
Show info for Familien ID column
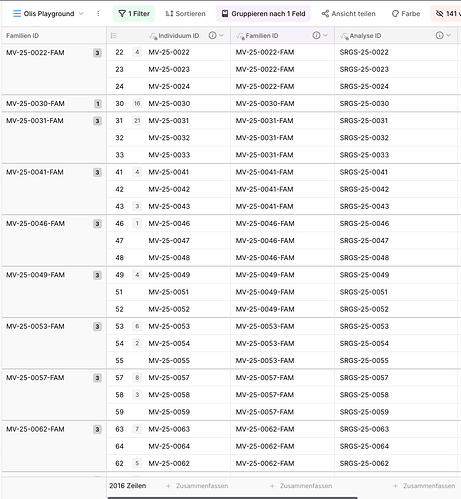coord(316,35)
